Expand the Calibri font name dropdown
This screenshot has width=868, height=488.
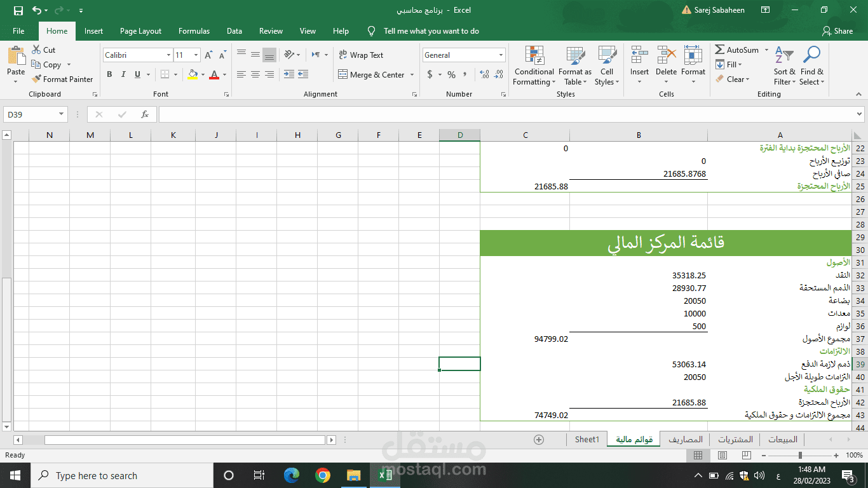[168, 55]
